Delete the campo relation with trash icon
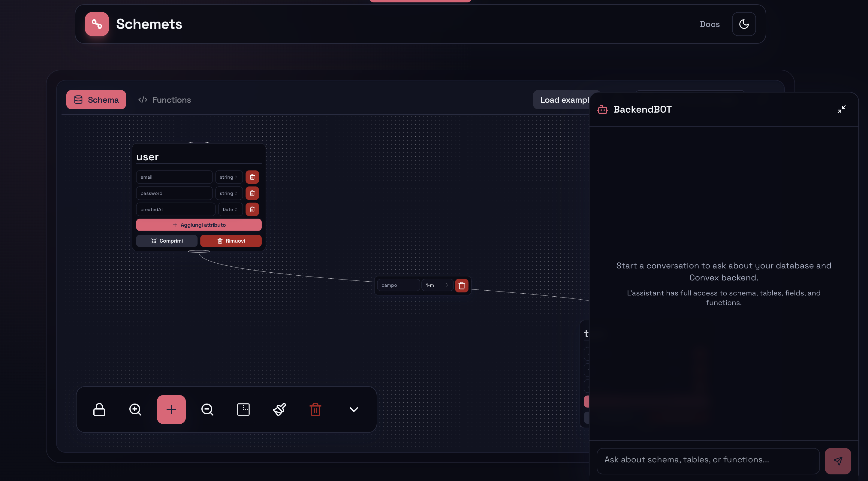 (462, 286)
